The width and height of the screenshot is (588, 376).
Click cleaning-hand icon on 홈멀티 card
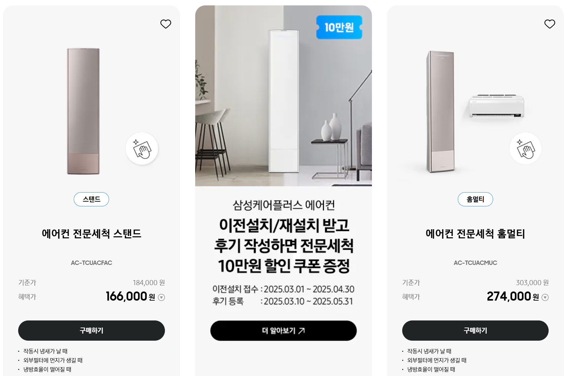tap(525, 148)
